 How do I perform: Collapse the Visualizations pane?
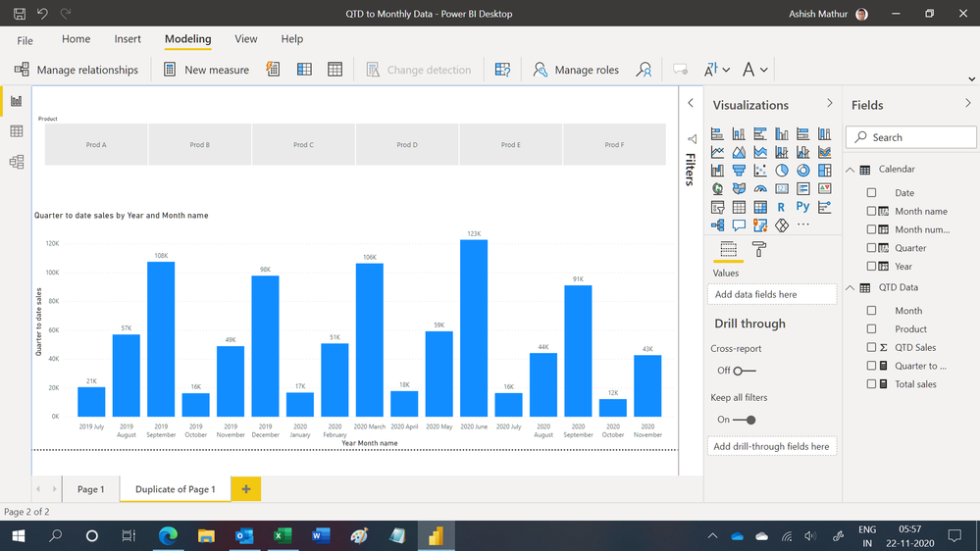829,103
